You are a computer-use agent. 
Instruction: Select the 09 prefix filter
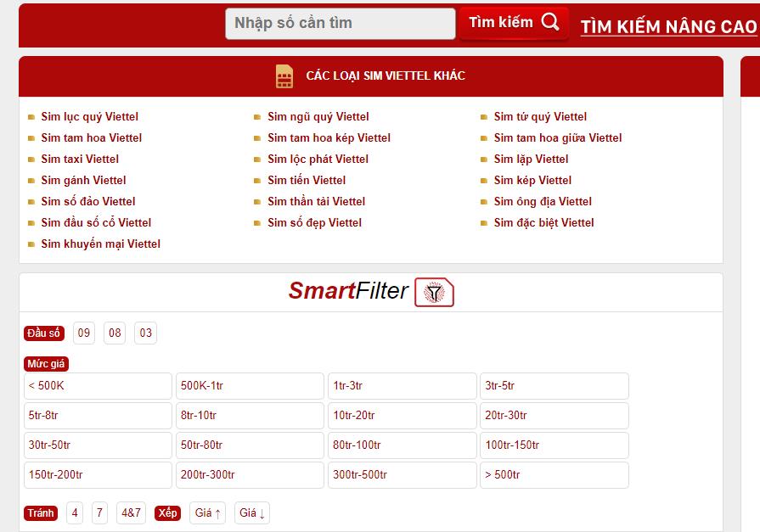pos(84,333)
